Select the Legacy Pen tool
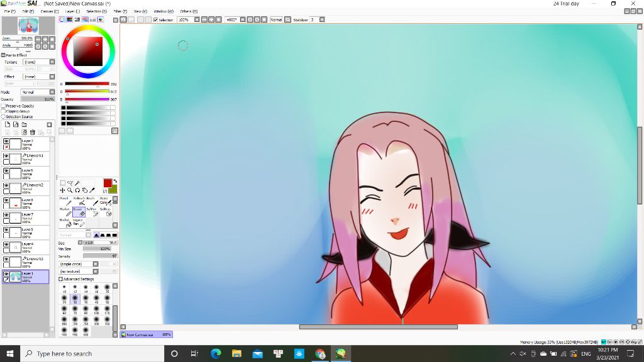The width and height of the screenshot is (644, 362). coord(79,222)
